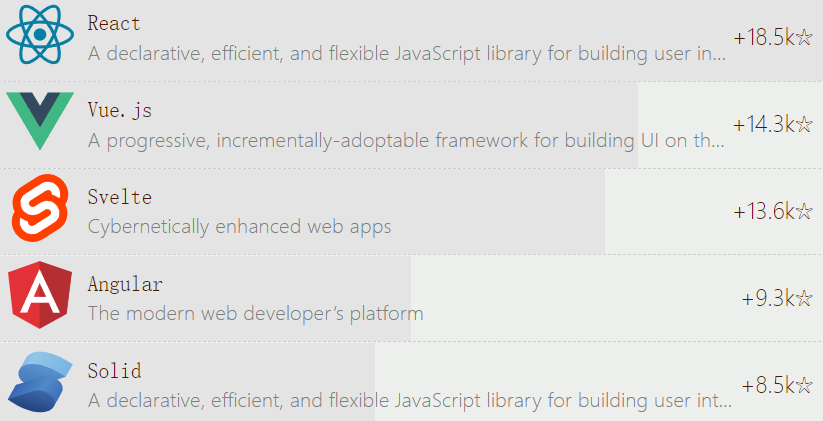Open the Angular project title
This screenshot has width=823, height=421.
[x=125, y=284]
